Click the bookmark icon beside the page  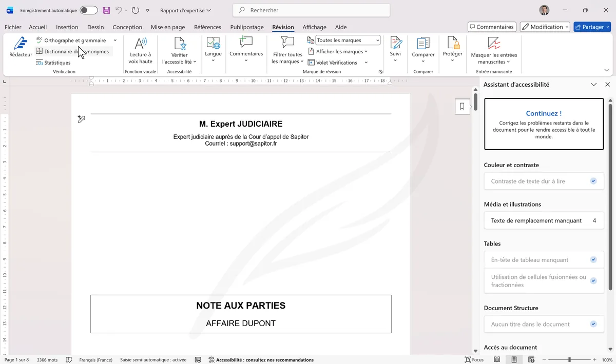click(462, 107)
